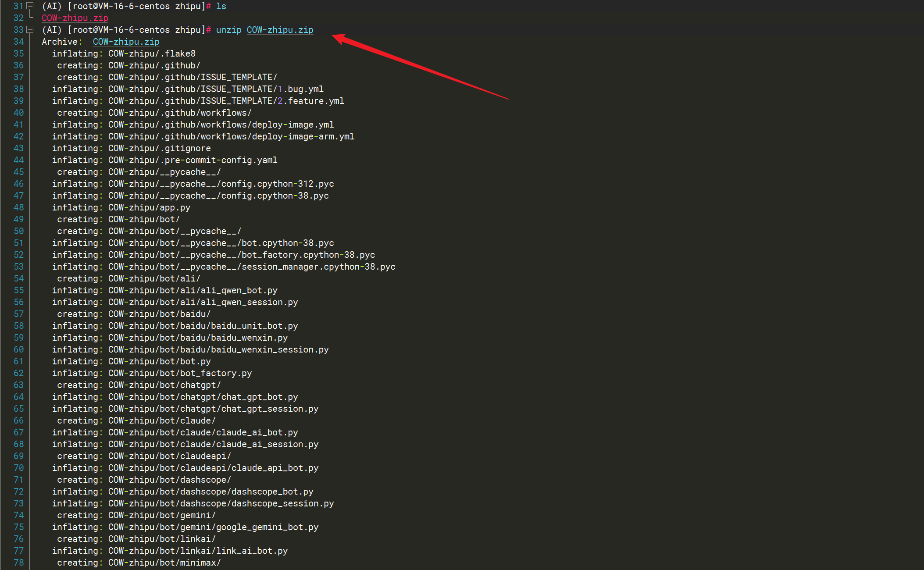Click google_gemini_bot.py path text
The height and width of the screenshot is (570, 924).
tap(267, 527)
